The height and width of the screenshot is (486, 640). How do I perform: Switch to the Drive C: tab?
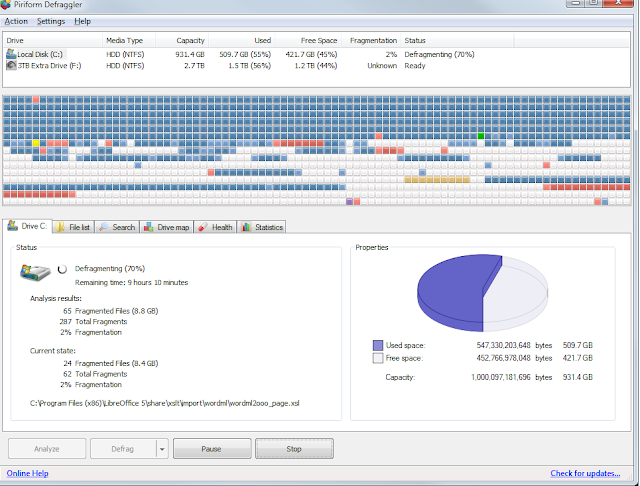pos(28,226)
